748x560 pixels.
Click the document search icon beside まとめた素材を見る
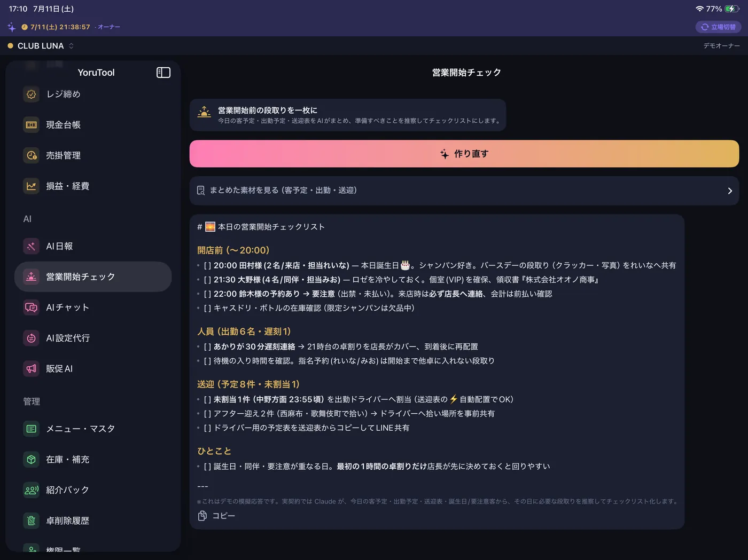201,191
